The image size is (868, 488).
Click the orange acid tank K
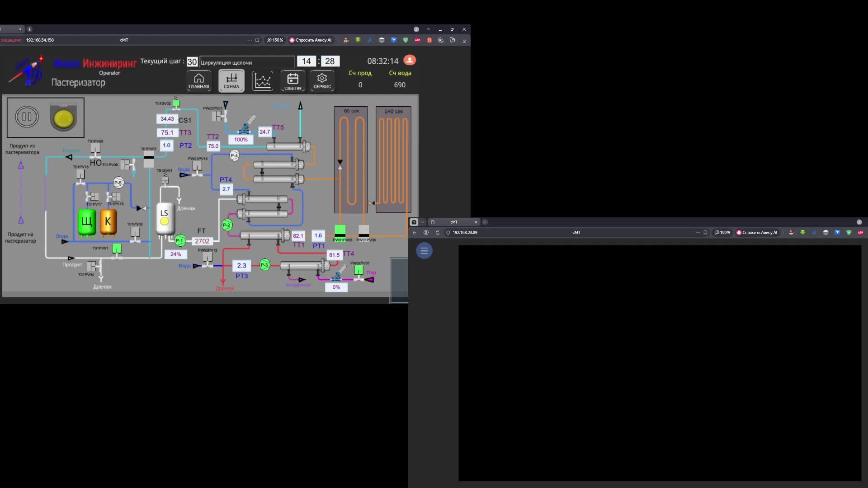(x=108, y=221)
